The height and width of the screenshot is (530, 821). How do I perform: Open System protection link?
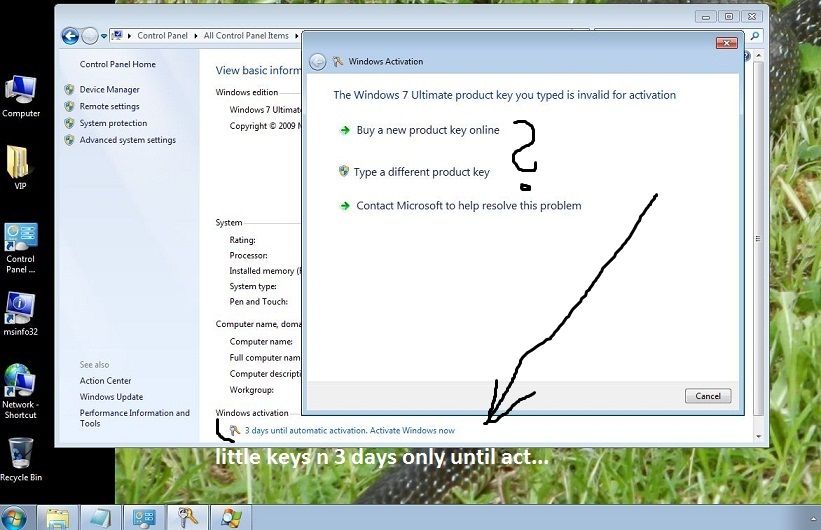click(113, 123)
